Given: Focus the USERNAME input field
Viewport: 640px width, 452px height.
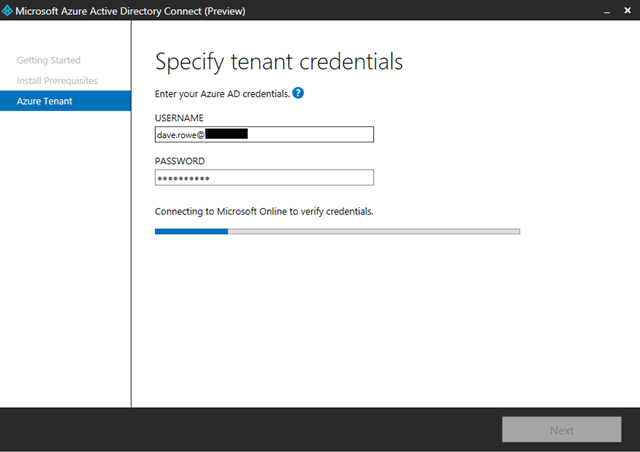Looking at the screenshot, I should click(x=264, y=134).
